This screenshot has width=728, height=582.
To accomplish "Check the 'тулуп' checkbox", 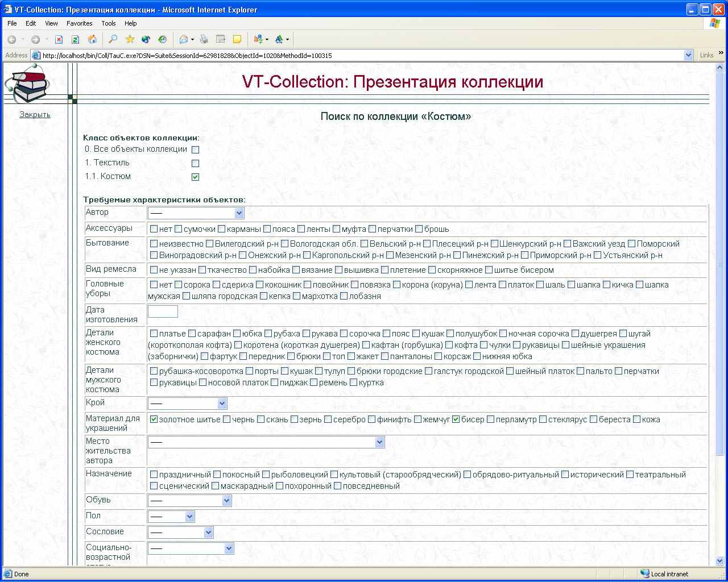I will [318, 371].
